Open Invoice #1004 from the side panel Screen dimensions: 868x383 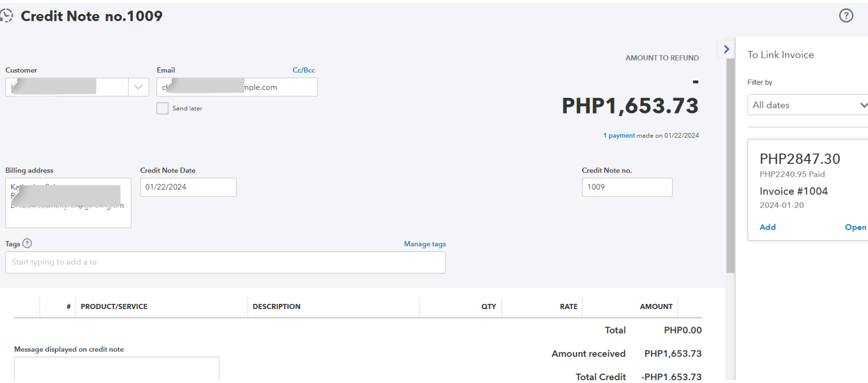[x=855, y=227]
